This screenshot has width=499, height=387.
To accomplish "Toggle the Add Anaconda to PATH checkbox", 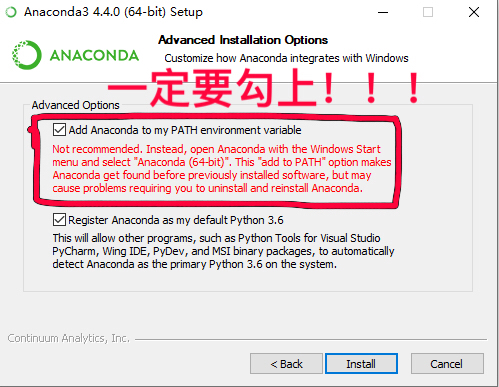I will pos(59,129).
